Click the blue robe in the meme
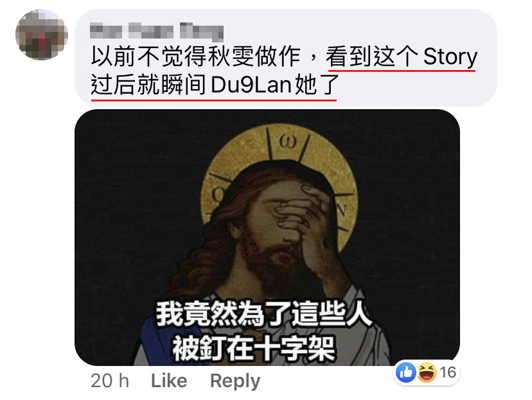The image size is (532, 400). 162,341
